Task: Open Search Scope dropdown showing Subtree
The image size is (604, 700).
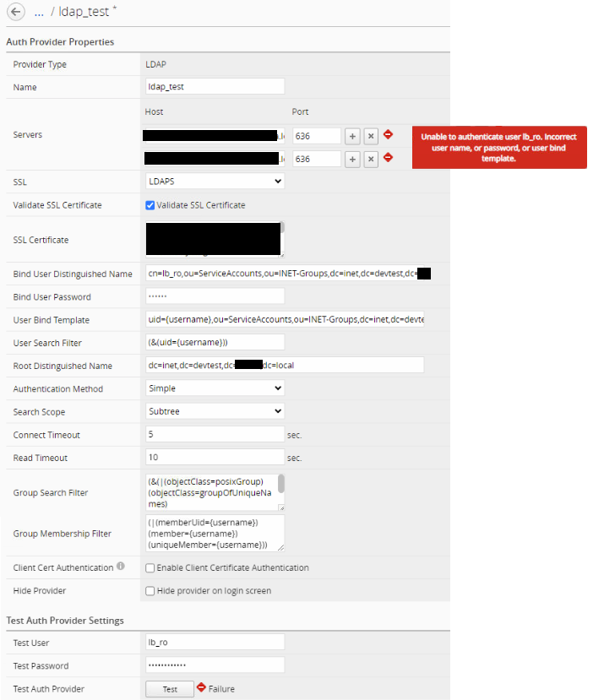Action: (215, 411)
